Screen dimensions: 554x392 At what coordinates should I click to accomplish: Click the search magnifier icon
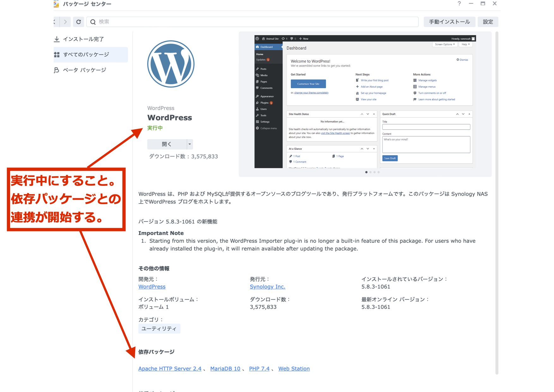(93, 22)
